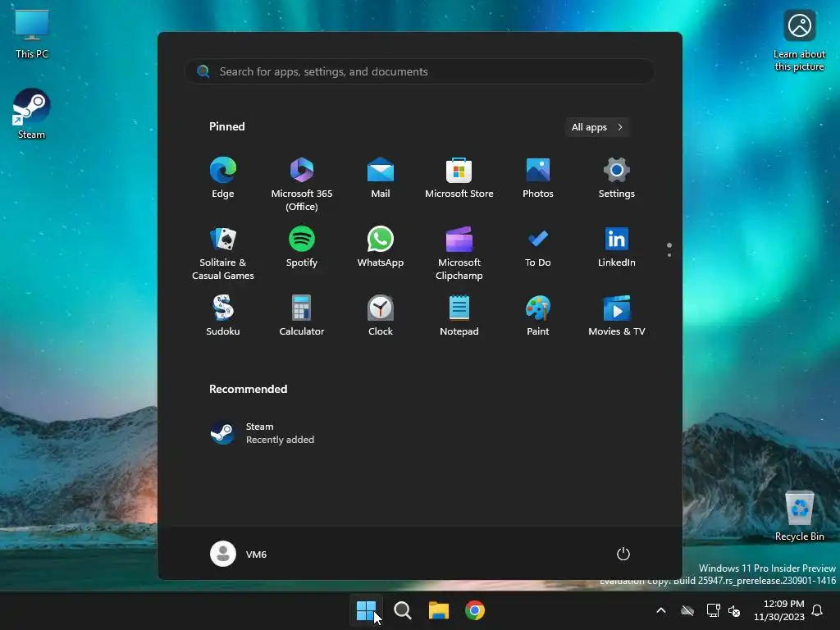The width and height of the screenshot is (840, 630).
Task: Launch WhatsApp
Action: coord(381,248)
